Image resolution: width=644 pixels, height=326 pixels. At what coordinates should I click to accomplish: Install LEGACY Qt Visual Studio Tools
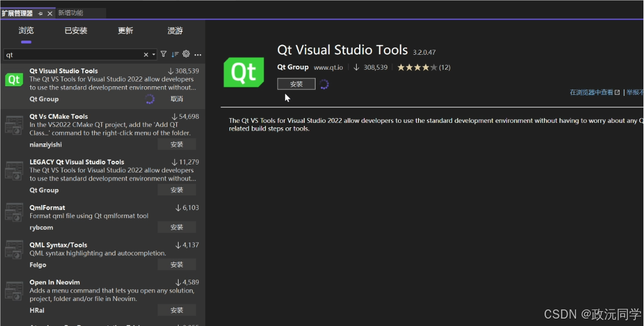pos(176,190)
